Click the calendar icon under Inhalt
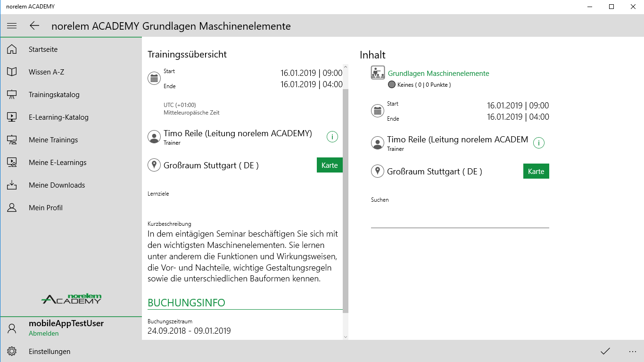Screen dimensions: 644x362 (378, 111)
